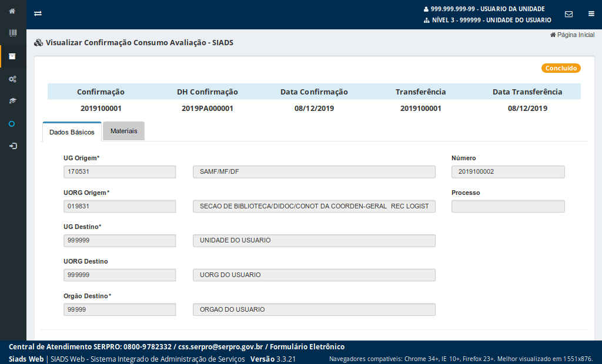Image resolution: width=602 pixels, height=364 pixels.
Task: Click the SAMF/MF/DF description field
Action: (314, 172)
